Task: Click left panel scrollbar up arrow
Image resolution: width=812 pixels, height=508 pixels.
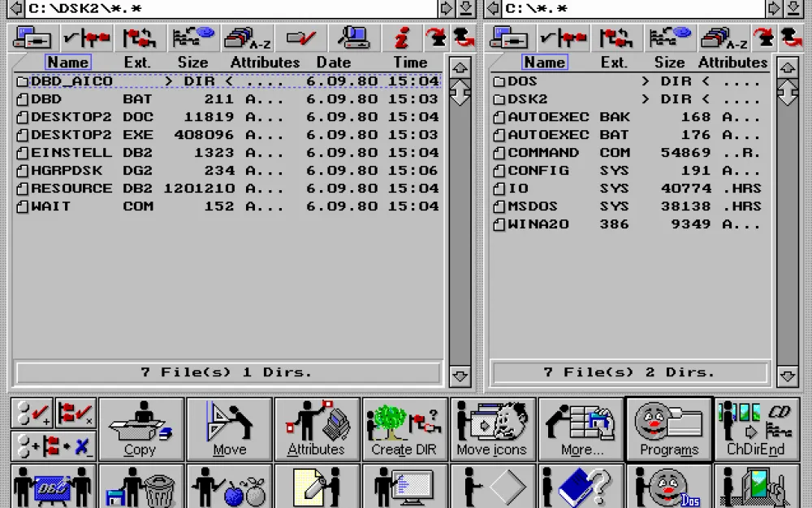Action: pos(460,68)
